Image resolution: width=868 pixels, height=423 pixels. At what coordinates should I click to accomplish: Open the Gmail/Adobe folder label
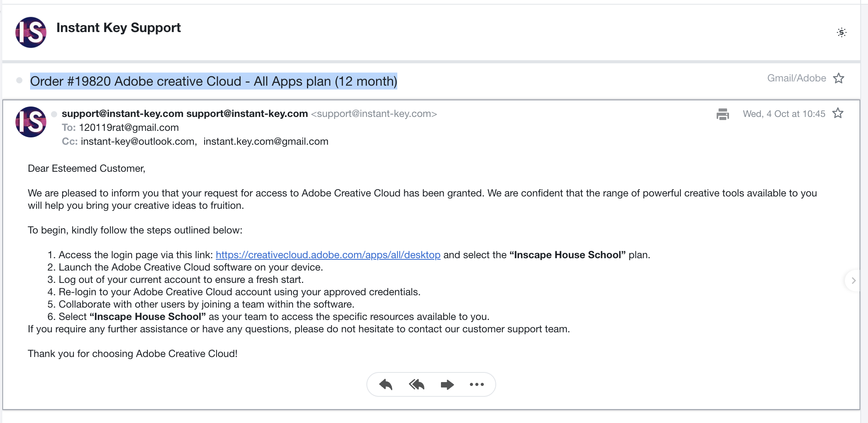[796, 78]
